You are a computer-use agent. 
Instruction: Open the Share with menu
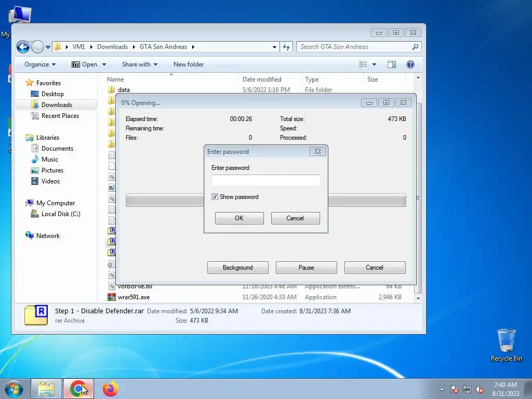pyautogui.click(x=139, y=64)
